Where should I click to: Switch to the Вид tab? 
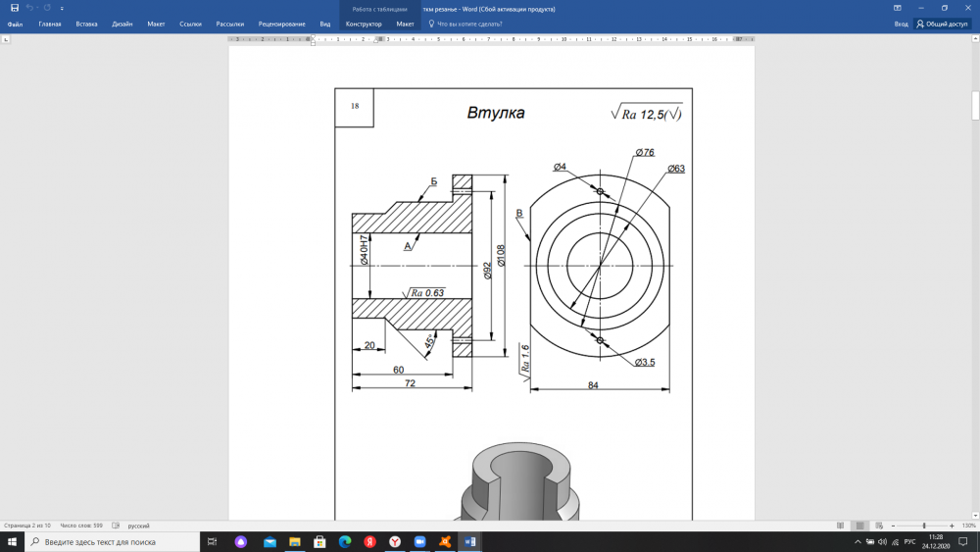(x=325, y=24)
